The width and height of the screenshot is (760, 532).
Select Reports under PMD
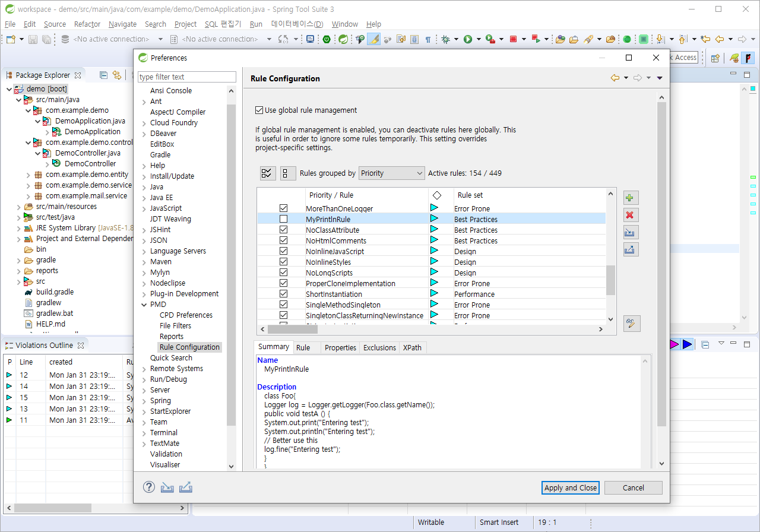tap(172, 337)
